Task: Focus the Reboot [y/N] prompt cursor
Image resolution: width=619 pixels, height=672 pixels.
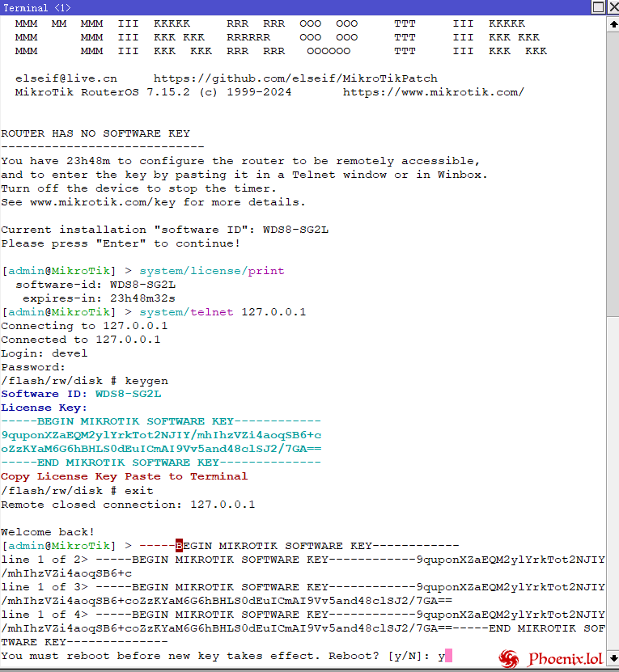Action: 448,656
